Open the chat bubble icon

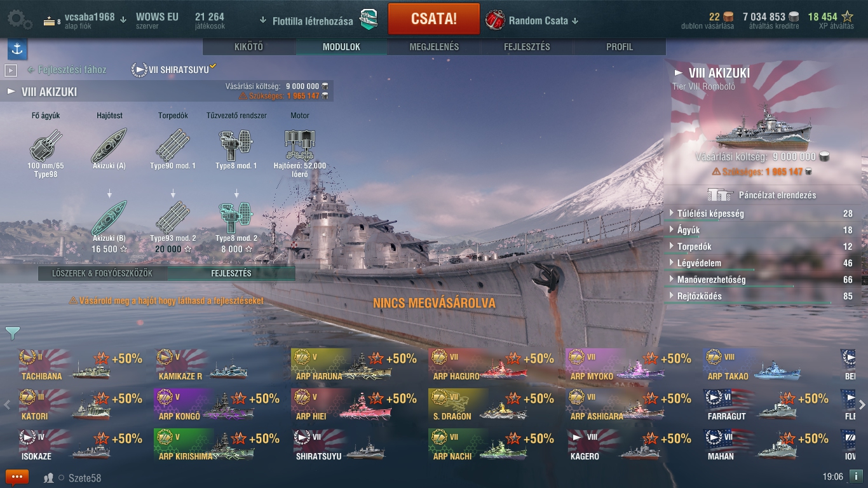17,477
